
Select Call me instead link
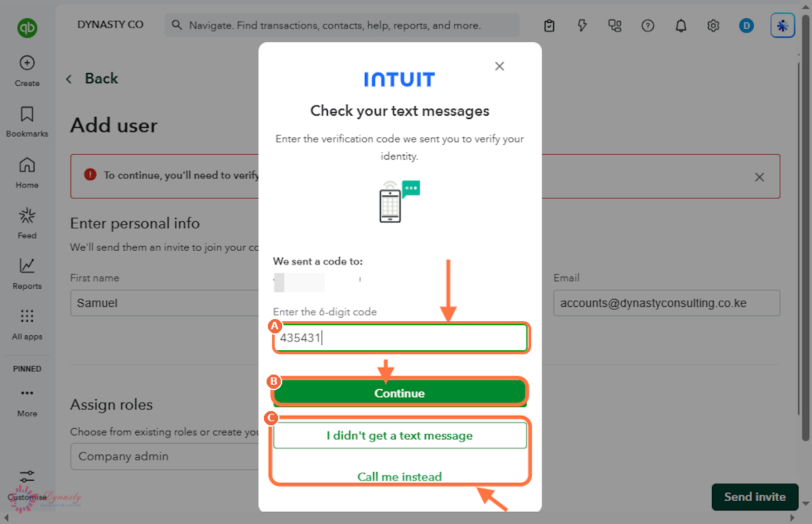point(400,477)
